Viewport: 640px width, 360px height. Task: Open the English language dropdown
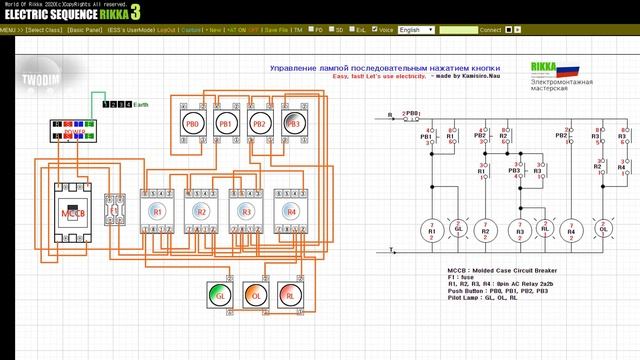[416, 30]
